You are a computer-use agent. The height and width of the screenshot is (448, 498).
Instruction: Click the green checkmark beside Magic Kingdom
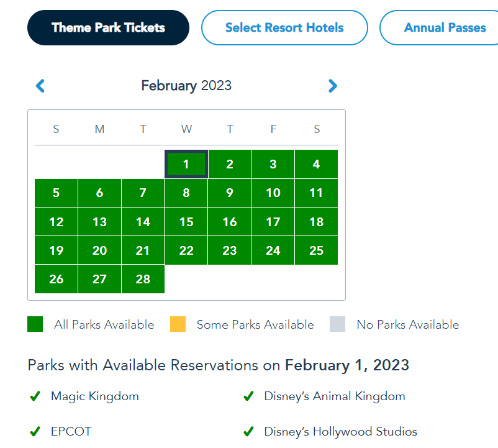coord(35,396)
